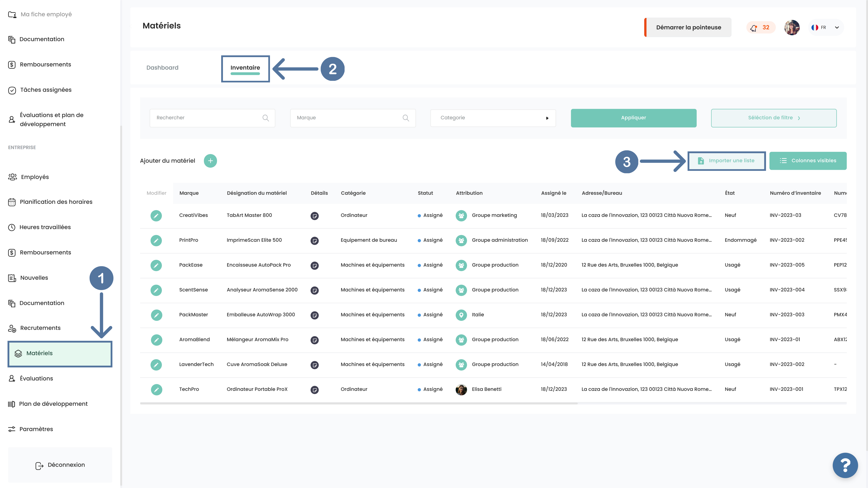This screenshot has height=488, width=868.
Task: Click the Groupe administration attribution text
Action: pos(500,240)
